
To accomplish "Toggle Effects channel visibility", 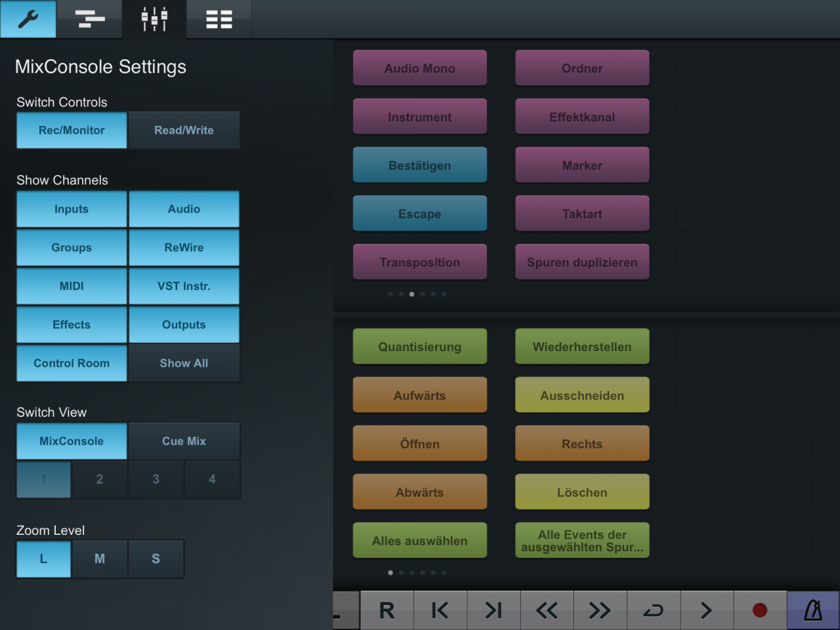I will point(72,325).
